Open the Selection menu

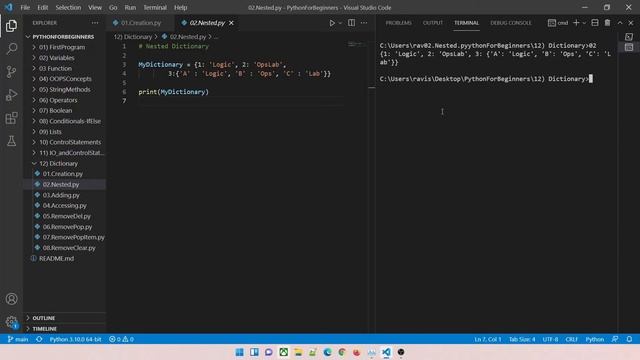click(x=68, y=7)
